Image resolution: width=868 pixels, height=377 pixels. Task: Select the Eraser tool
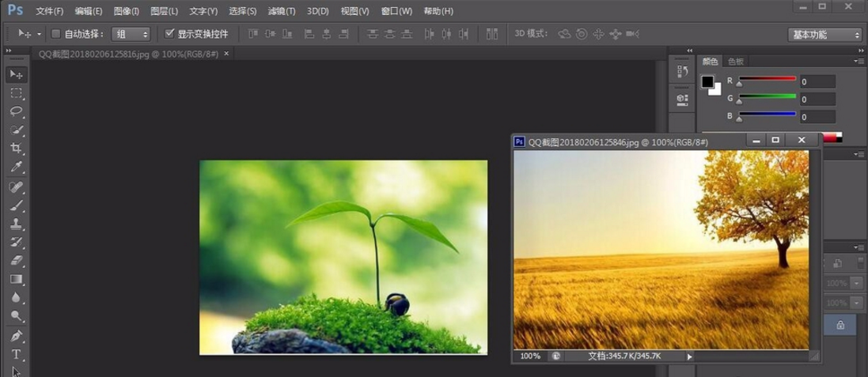16,261
